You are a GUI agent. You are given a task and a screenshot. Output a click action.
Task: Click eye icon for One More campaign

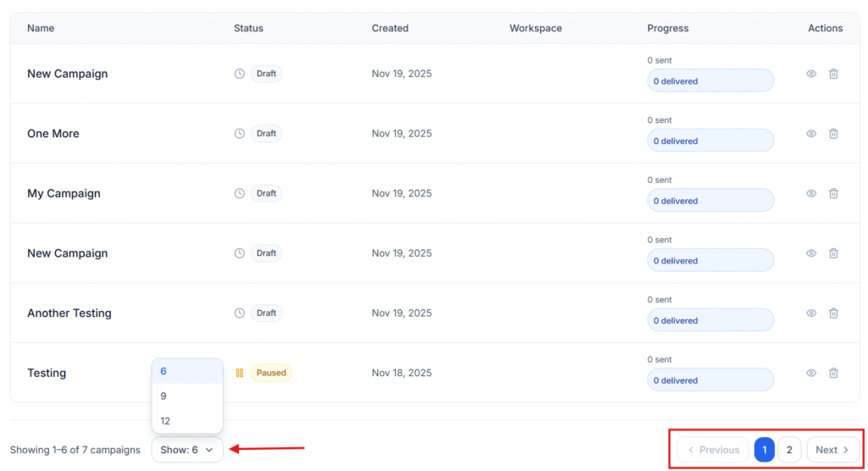tap(811, 134)
